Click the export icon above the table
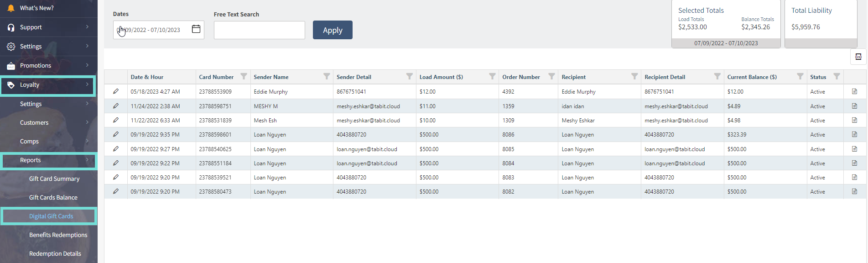This screenshot has width=868, height=263. click(858, 57)
